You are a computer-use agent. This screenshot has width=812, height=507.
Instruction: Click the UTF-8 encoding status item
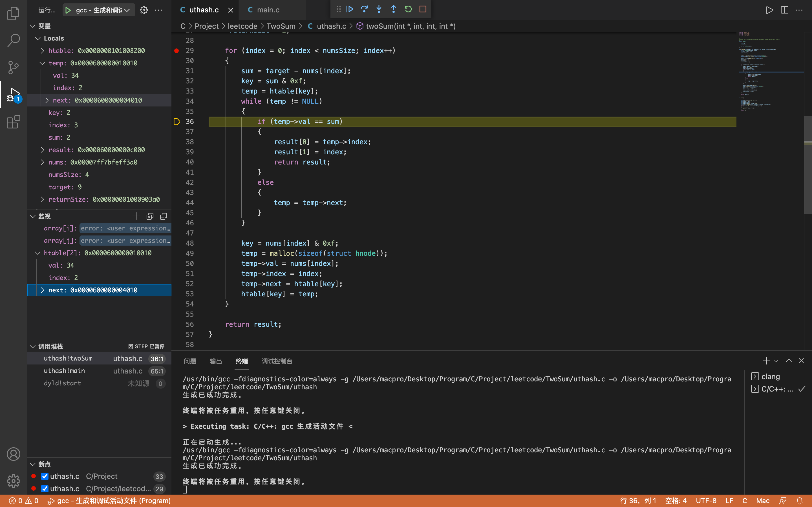[706, 501]
